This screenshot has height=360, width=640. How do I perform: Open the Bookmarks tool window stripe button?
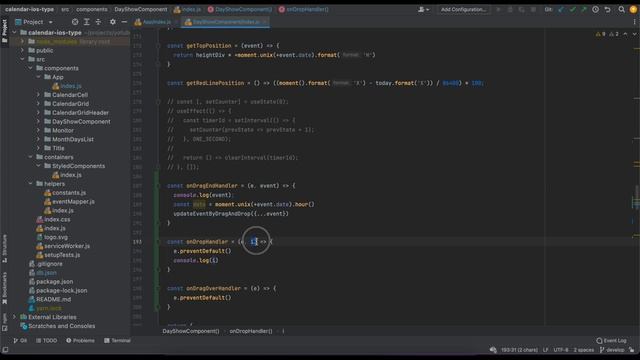click(4, 288)
